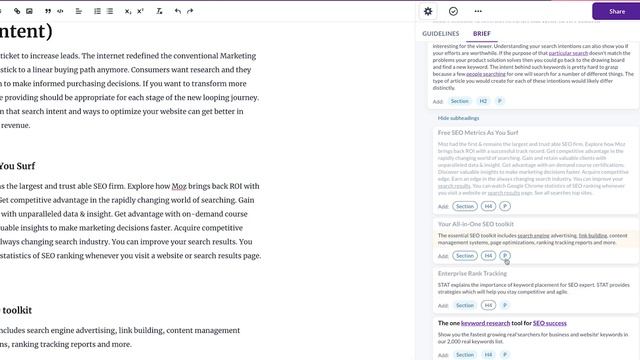The height and width of the screenshot is (360, 640).
Task: Switch to the GUIDELINES tab
Action: [440, 33]
